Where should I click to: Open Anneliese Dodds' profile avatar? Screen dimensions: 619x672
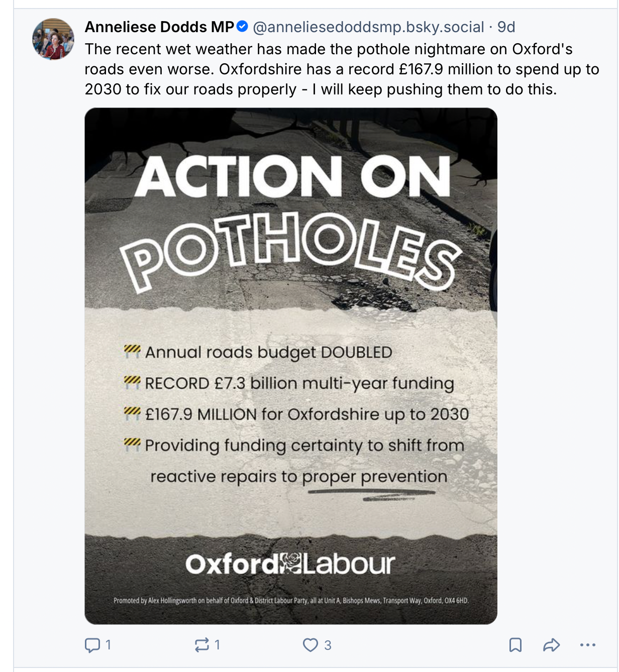[x=53, y=39]
